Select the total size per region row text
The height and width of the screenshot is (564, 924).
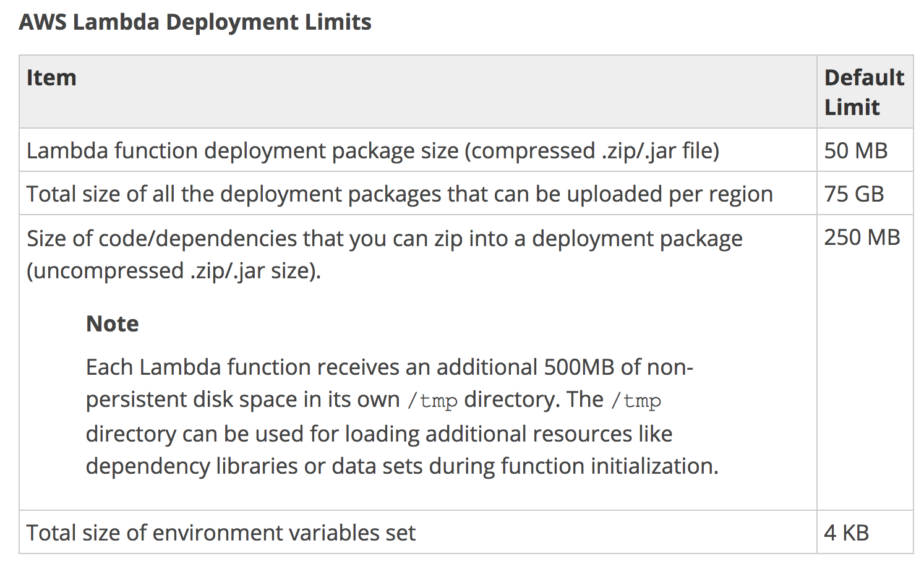[x=399, y=194]
